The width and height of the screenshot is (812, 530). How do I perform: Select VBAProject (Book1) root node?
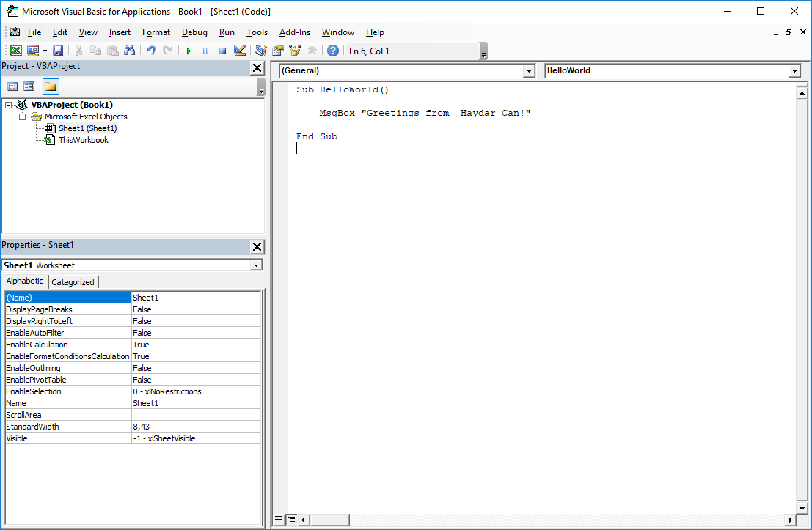pyautogui.click(x=72, y=105)
